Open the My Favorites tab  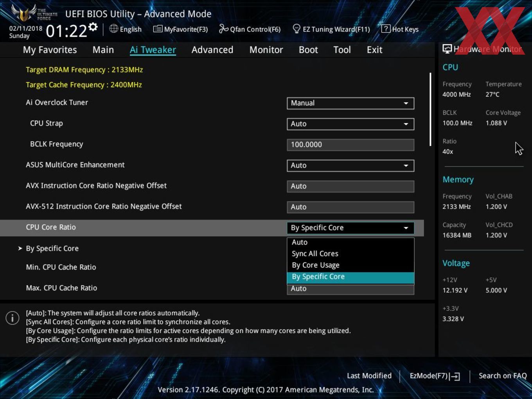coord(50,50)
